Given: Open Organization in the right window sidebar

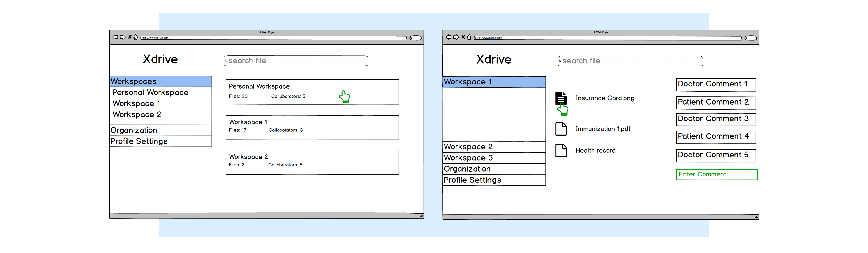Looking at the screenshot, I should [494, 169].
